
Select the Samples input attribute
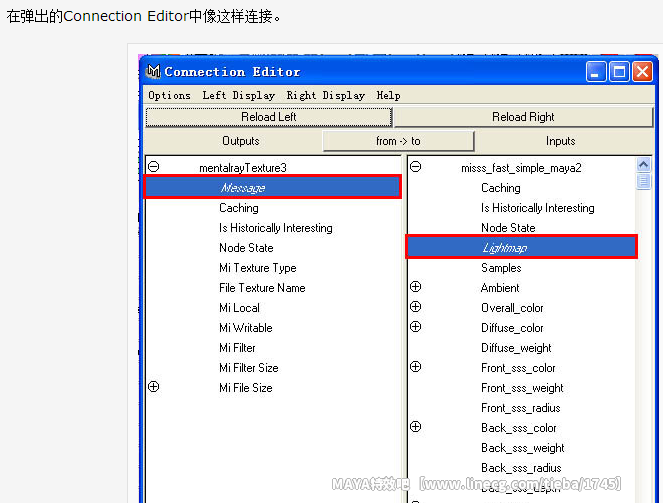pos(501,268)
